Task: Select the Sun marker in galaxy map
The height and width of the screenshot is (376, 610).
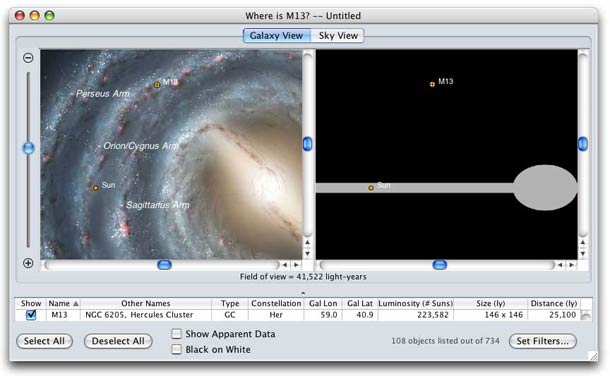Action: tap(95, 188)
